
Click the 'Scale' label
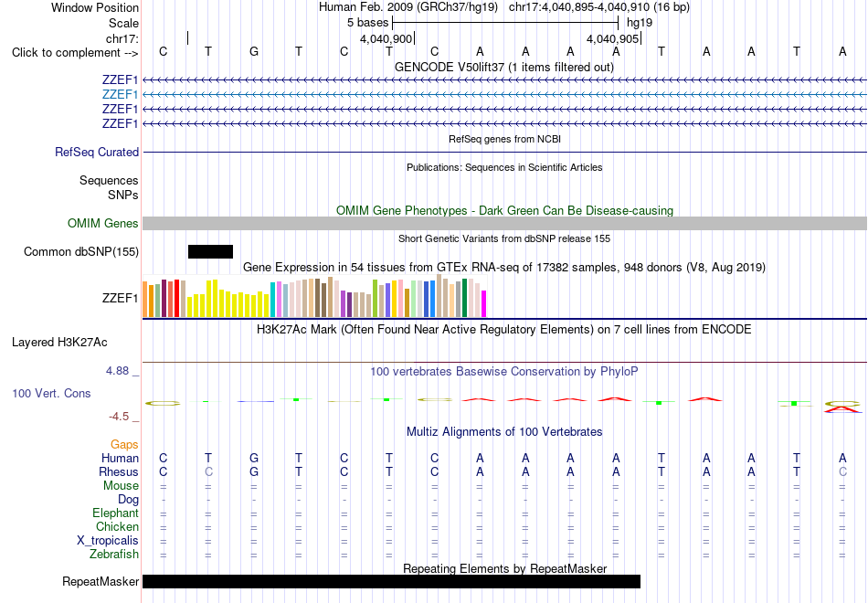[x=123, y=23]
